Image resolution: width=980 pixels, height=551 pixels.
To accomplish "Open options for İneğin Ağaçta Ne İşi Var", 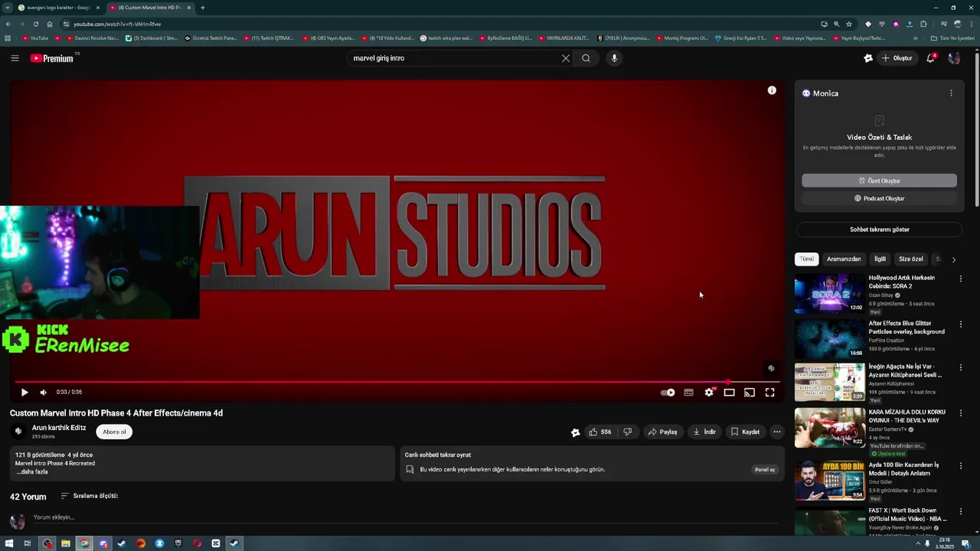I will (961, 368).
